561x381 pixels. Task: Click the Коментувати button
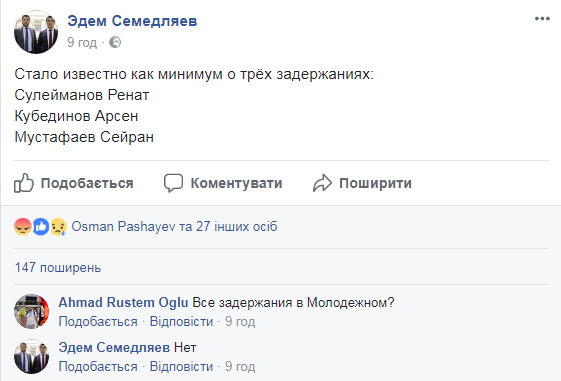pyautogui.click(x=223, y=183)
